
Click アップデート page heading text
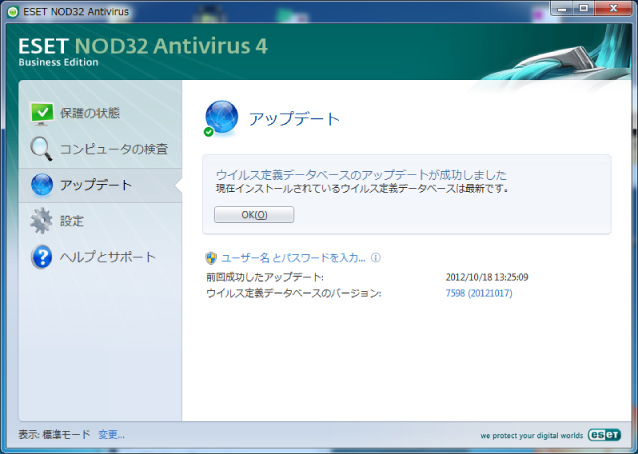click(294, 119)
